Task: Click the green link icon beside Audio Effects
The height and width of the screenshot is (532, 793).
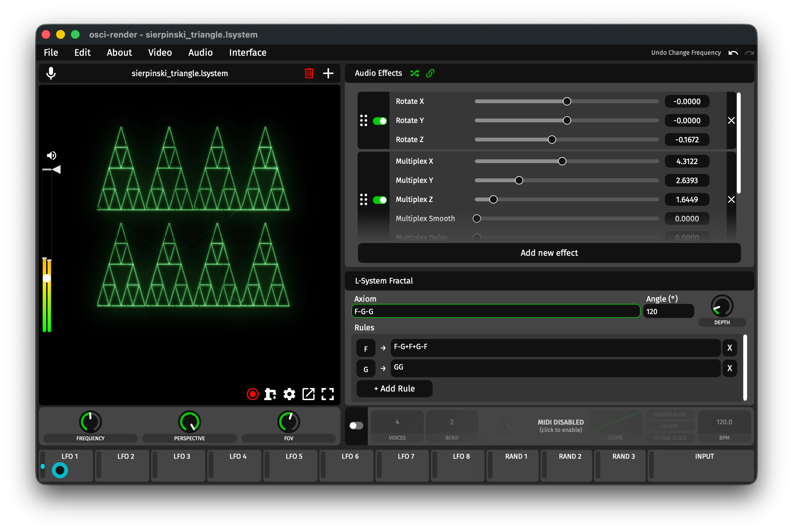Action: [x=430, y=73]
